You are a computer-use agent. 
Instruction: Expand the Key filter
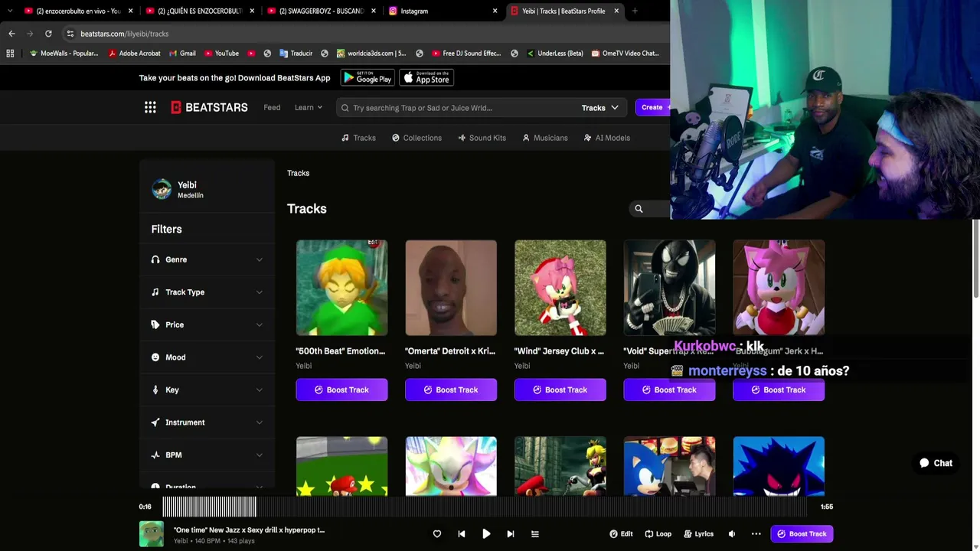(x=207, y=390)
